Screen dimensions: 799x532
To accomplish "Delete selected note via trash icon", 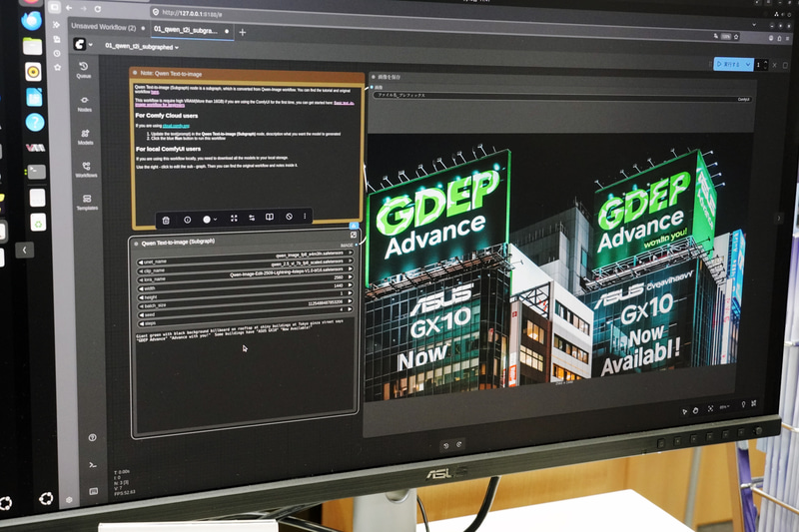I will click(166, 220).
